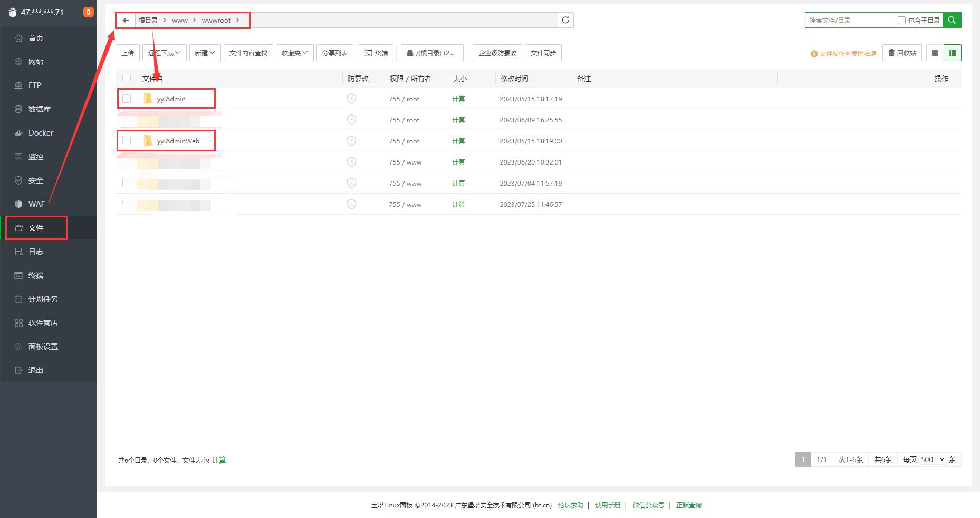Viewport: 980px width, 518px height.
Task: Refresh the file list with reload icon
Action: [x=565, y=20]
